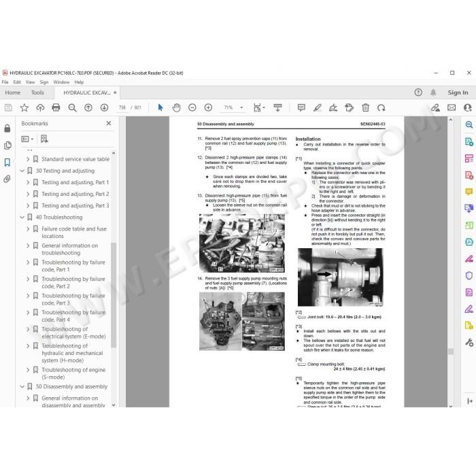Viewport: 476px width, 476px height.
Task: Open the zoom percentage dropdown
Action: coord(241,107)
